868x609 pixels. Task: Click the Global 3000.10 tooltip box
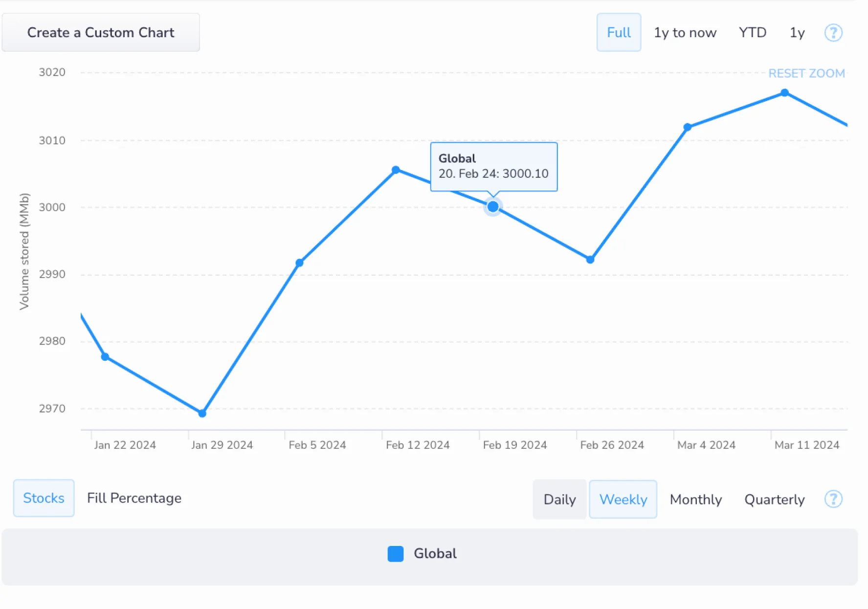point(494,167)
